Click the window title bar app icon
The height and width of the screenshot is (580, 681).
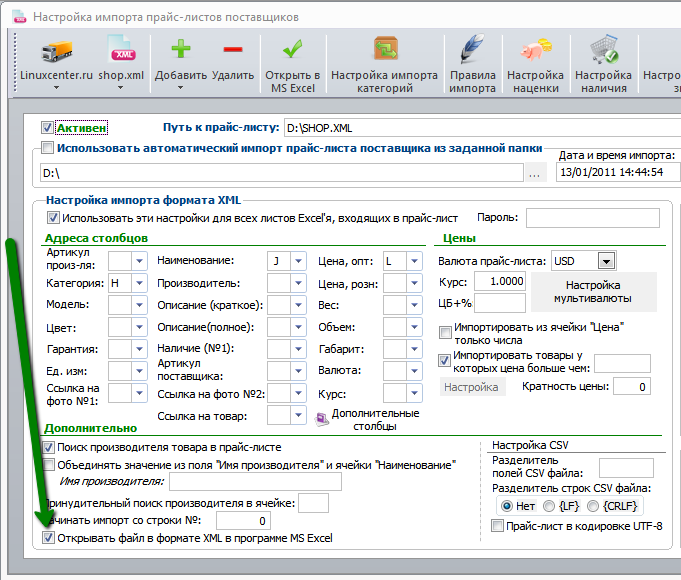point(19,17)
